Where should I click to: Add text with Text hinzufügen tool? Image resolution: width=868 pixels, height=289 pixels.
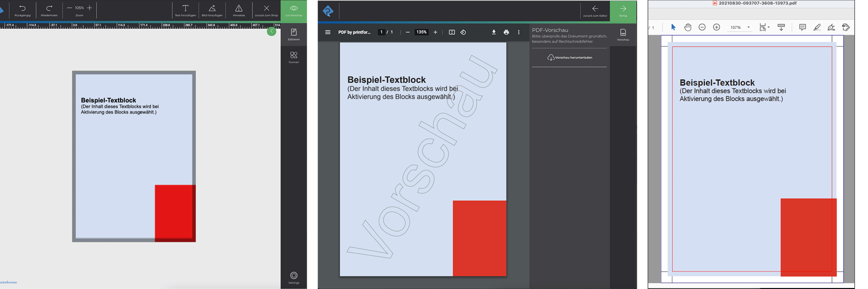(x=185, y=9)
